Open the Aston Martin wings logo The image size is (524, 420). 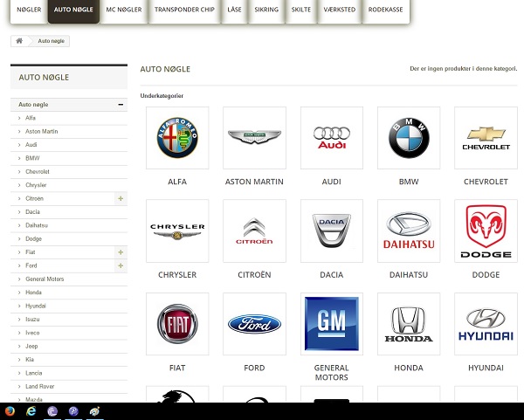(254, 138)
